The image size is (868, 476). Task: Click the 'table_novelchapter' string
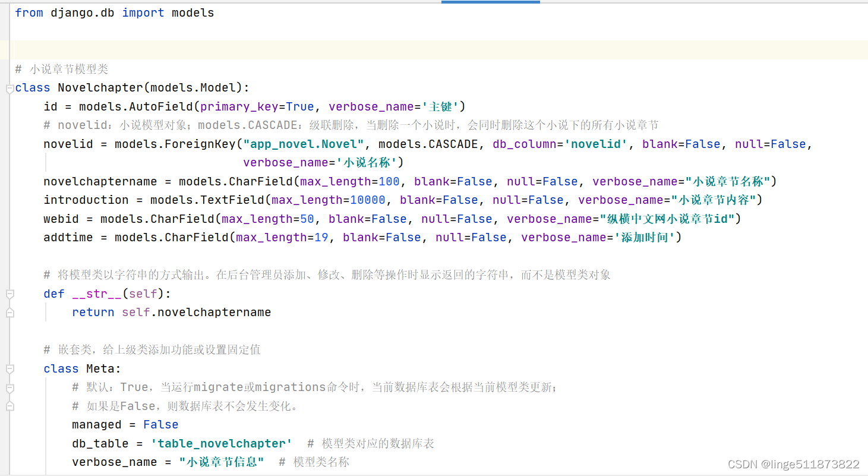pyautogui.click(x=222, y=443)
